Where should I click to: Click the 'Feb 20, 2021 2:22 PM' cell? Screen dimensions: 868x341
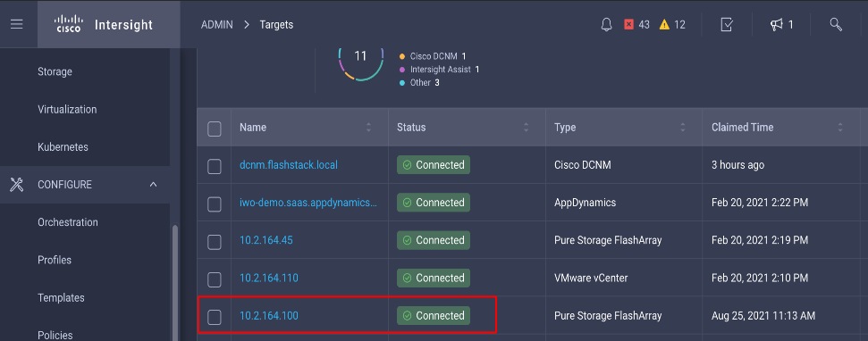760,203
